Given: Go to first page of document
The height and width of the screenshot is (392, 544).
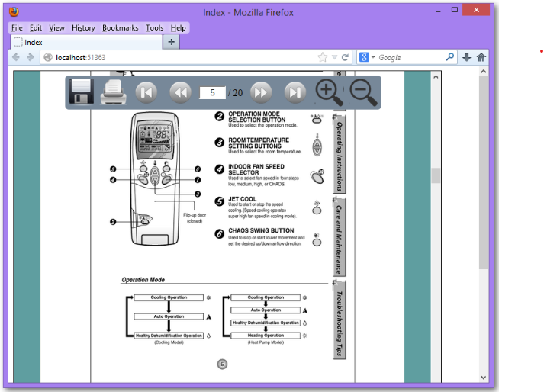Looking at the screenshot, I should pyautogui.click(x=146, y=92).
